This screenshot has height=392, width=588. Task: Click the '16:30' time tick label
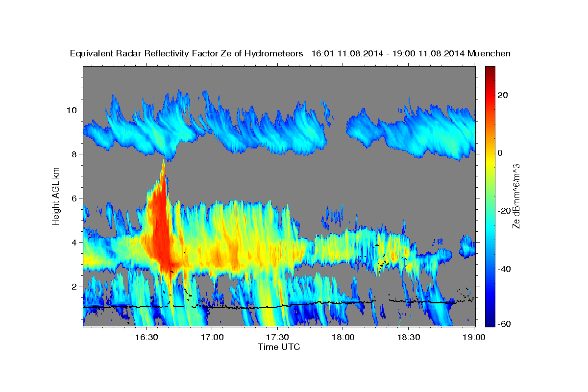[147, 338]
